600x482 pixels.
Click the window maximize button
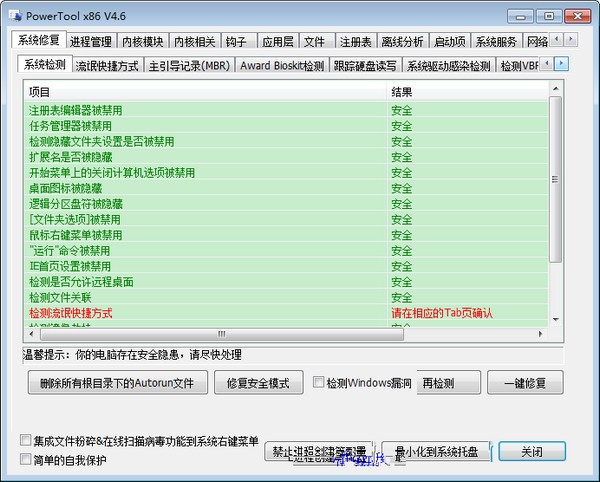(549, 16)
